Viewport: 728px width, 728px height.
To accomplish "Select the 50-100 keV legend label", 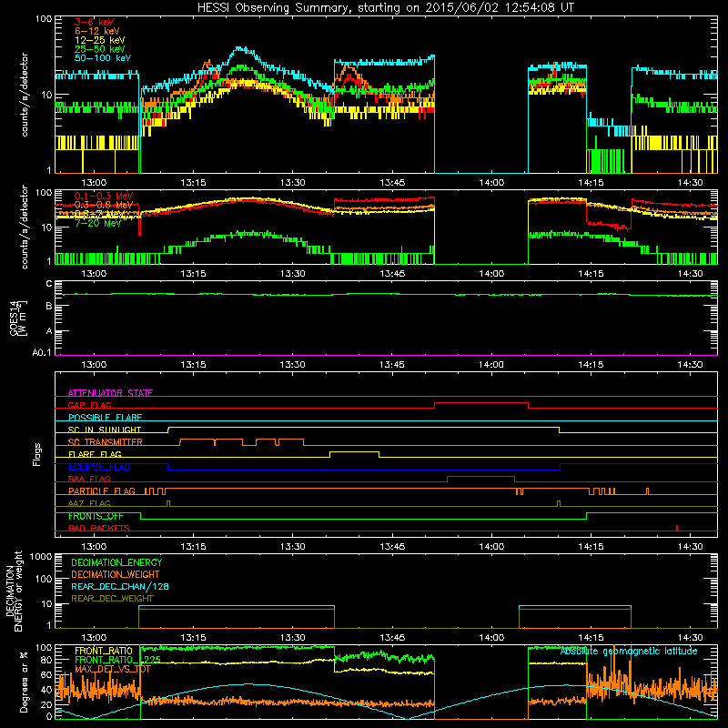I will click(x=102, y=58).
